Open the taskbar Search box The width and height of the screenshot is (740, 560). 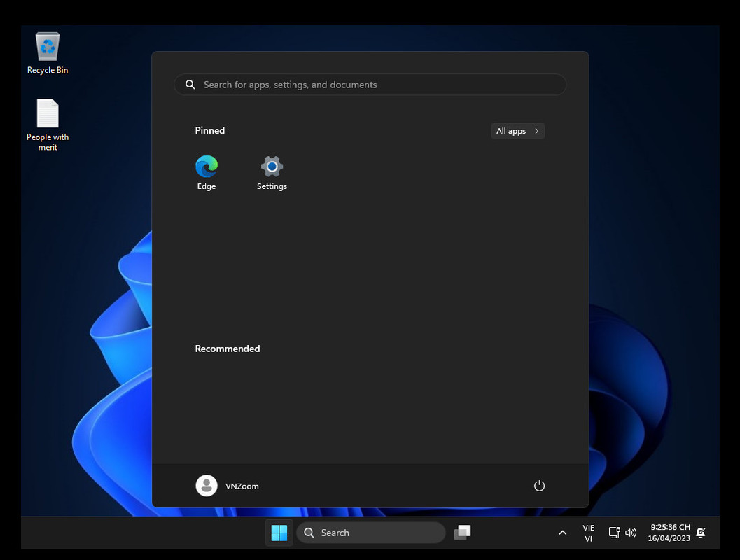click(x=371, y=533)
